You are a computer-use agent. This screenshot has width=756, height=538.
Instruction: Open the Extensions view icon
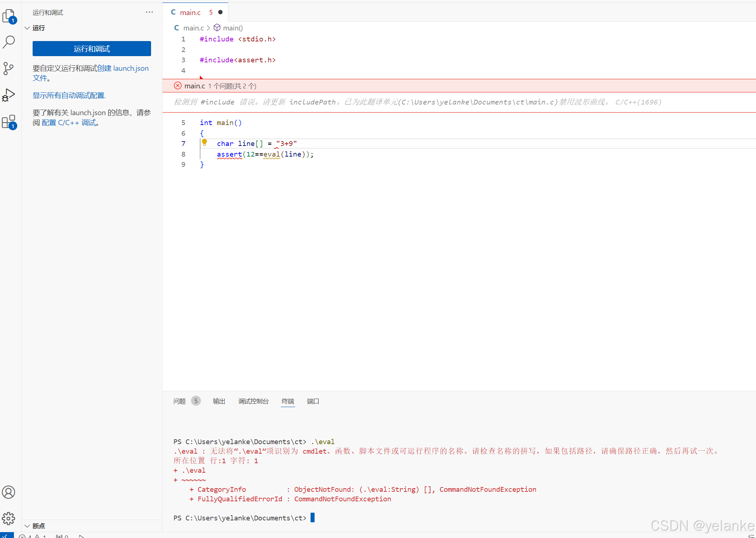(x=9, y=121)
